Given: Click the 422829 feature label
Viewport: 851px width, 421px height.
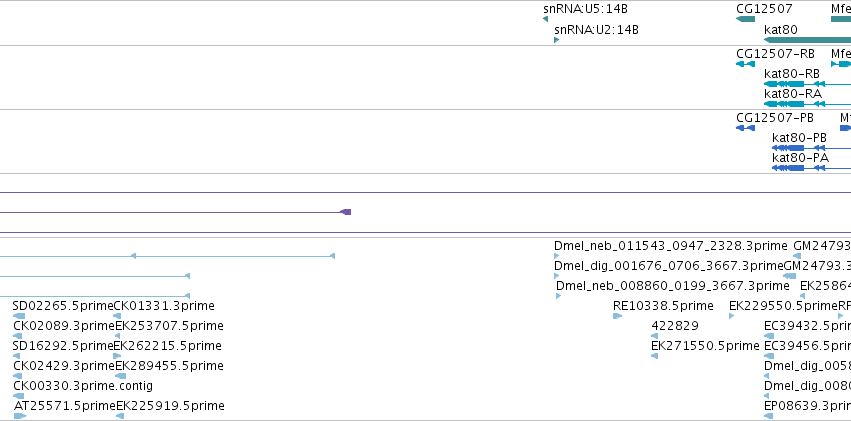Looking at the screenshot, I should tap(675, 326).
